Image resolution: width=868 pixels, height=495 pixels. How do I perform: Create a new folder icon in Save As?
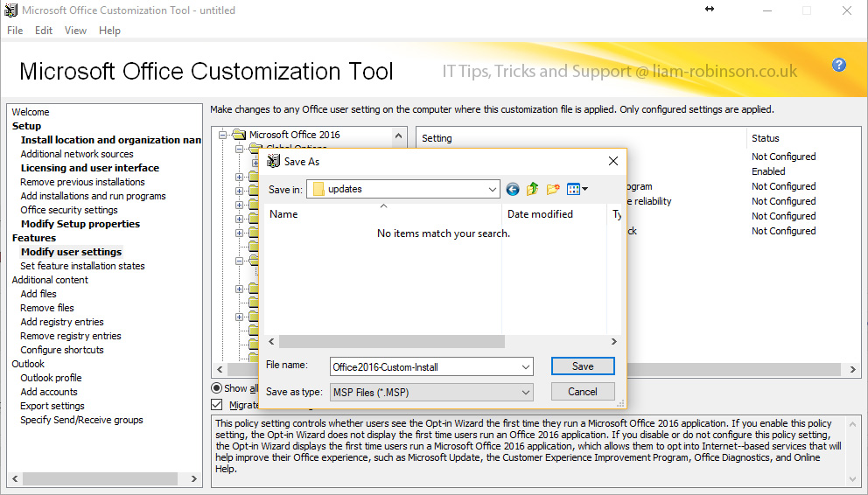552,189
